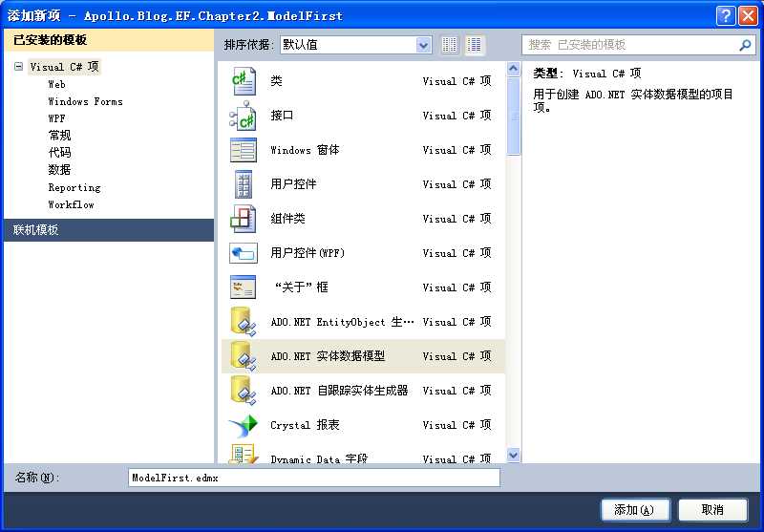This screenshot has width=764, height=532.
Task: Select the 接口 (Interface) template icon
Action: click(x=244, y=116)
